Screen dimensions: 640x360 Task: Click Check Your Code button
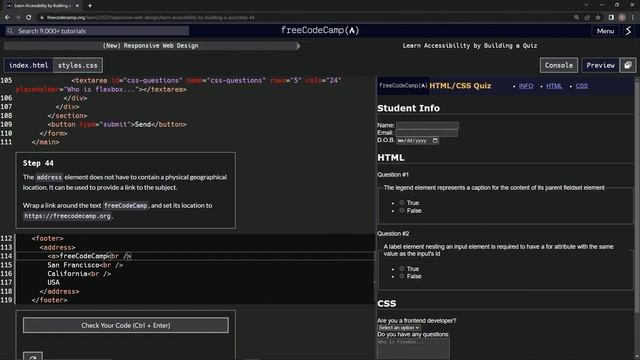point(126,325)
